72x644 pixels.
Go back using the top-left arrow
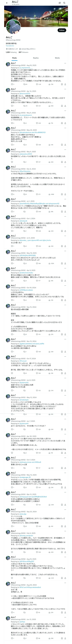pyautogui.click(x=7, y=3)
